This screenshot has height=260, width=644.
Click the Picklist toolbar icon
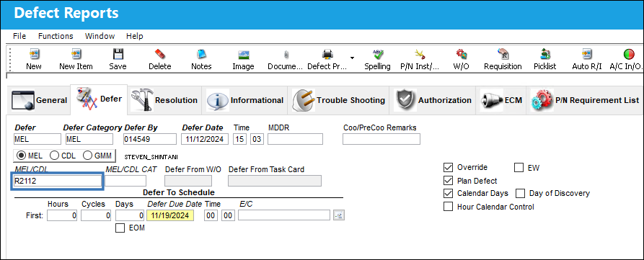point(546,54)
